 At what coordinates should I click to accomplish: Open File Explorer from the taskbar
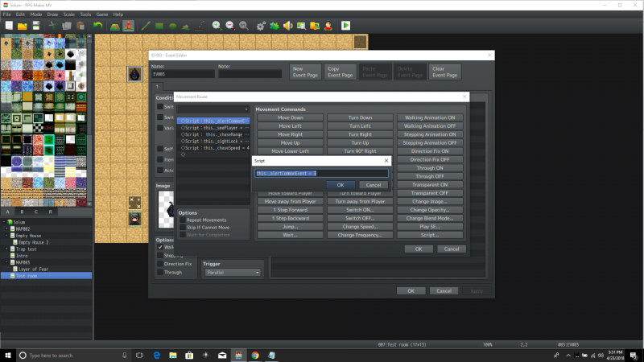(173, 356)
